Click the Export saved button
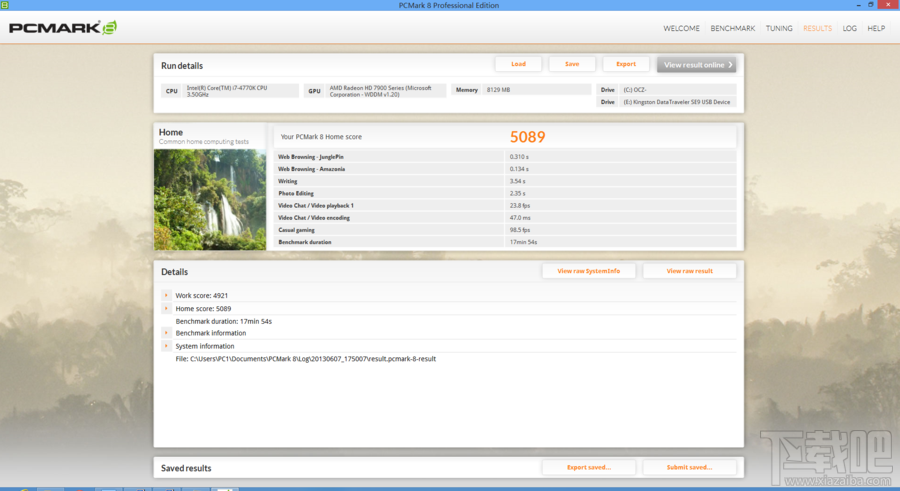900x491 pixels. coord(588,467)
